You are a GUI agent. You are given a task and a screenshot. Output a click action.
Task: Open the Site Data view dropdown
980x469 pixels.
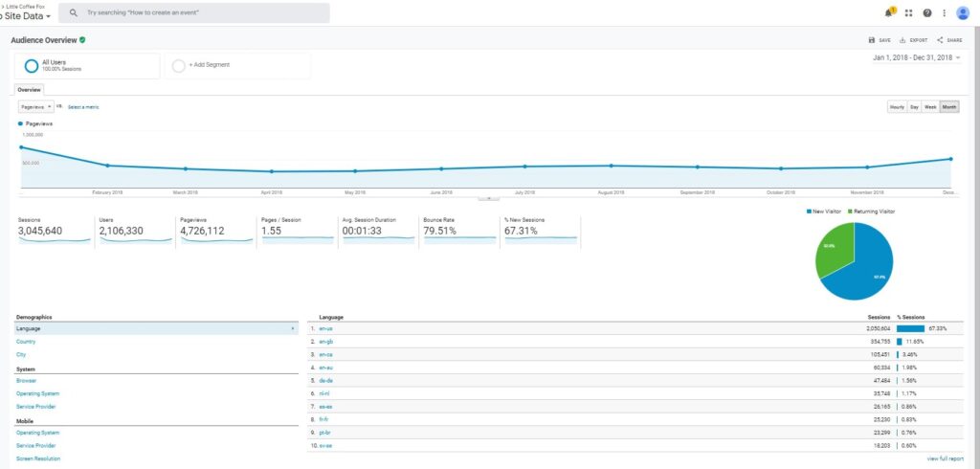pyautogui.click(x=25, y=16)
